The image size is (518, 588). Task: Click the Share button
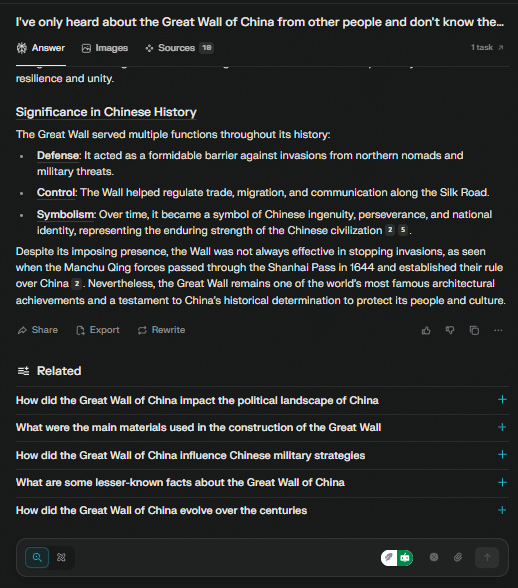pos(38,330)
